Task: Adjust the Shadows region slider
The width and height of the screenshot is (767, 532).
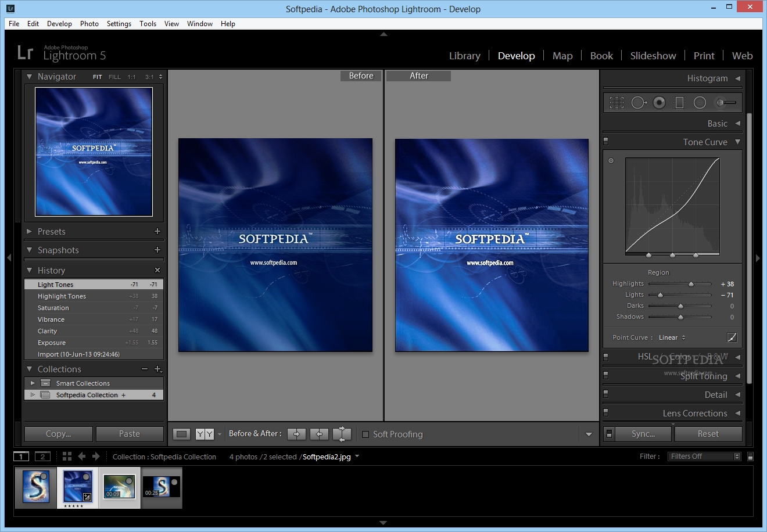Action: point(680,317)
